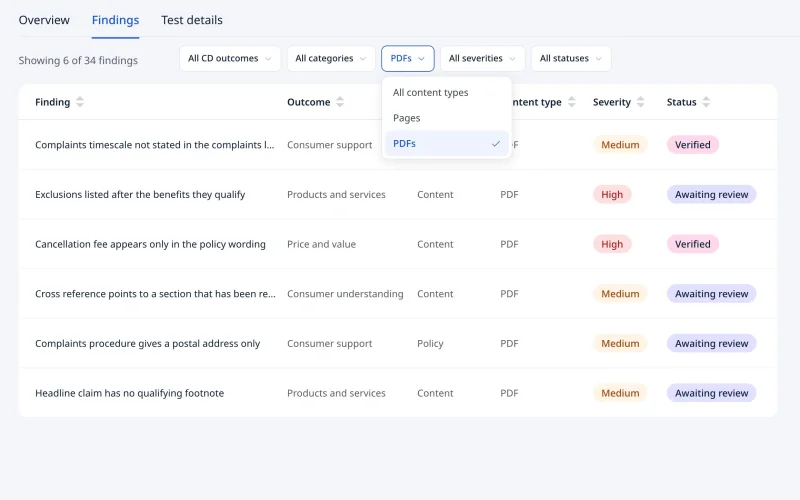Screen dimensions: 800x500
Task: Click Medium badge in Complaints timescale row
Action: 620,145
